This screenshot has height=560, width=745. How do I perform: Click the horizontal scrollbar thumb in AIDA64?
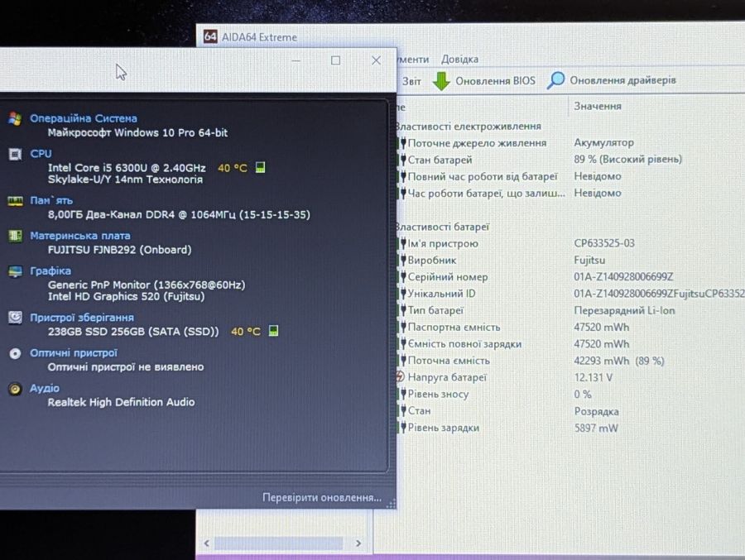(278, 543)
